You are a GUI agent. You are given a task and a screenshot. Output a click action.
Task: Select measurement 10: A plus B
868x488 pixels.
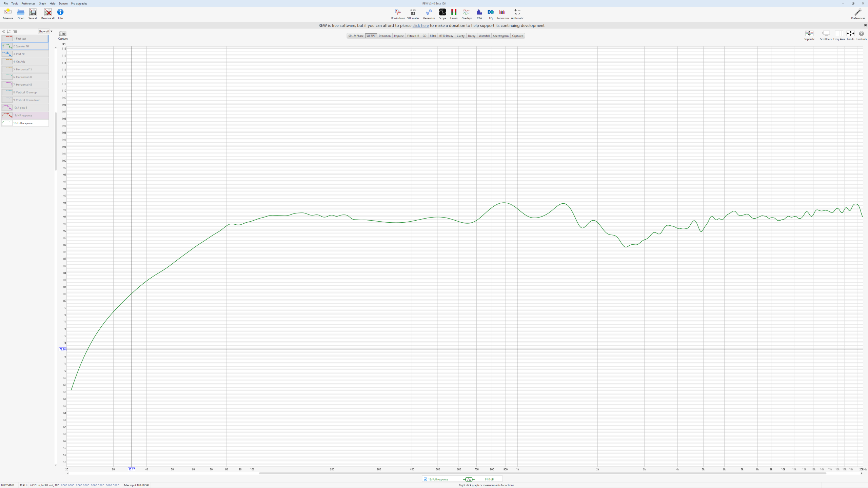pos(25,108)
